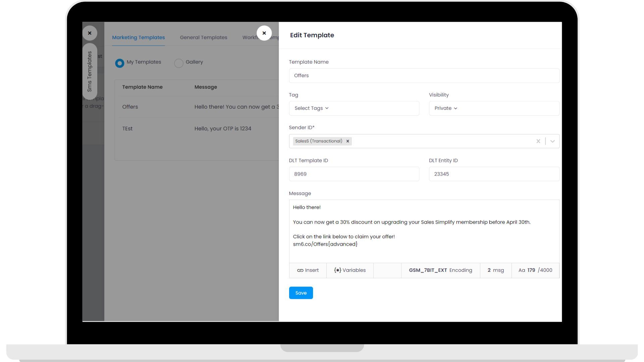Open the Marketing Templates tab
Viewport: 644px width, 362px height.
pos(138,37)
